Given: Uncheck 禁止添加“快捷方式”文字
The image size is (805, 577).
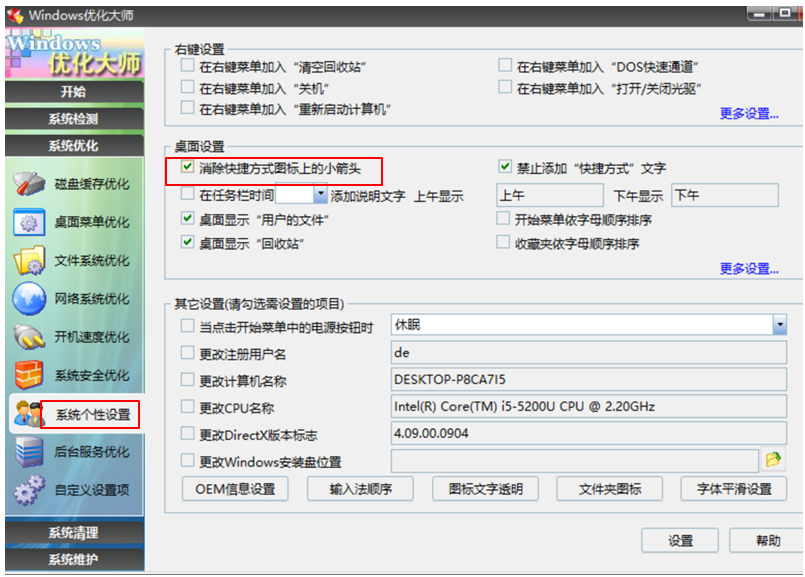Looking at the screenshot, I should coord(505,167).
